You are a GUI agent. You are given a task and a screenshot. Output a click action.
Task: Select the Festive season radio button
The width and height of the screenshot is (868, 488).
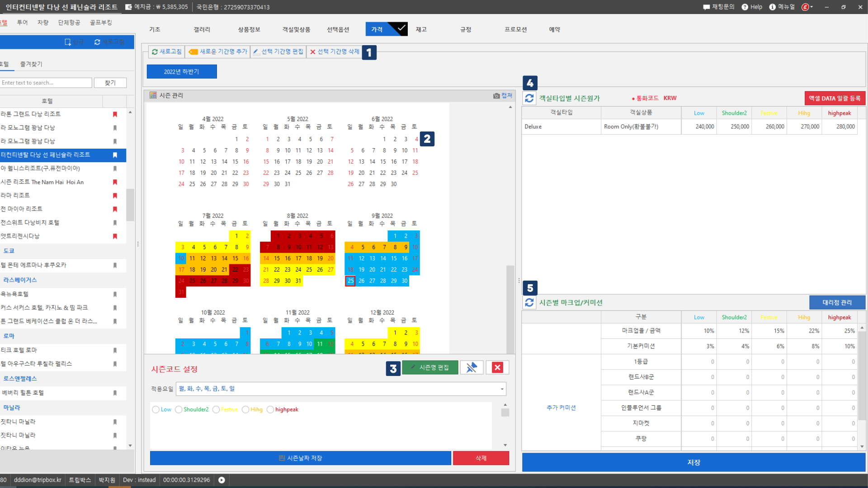pos(216,410)
